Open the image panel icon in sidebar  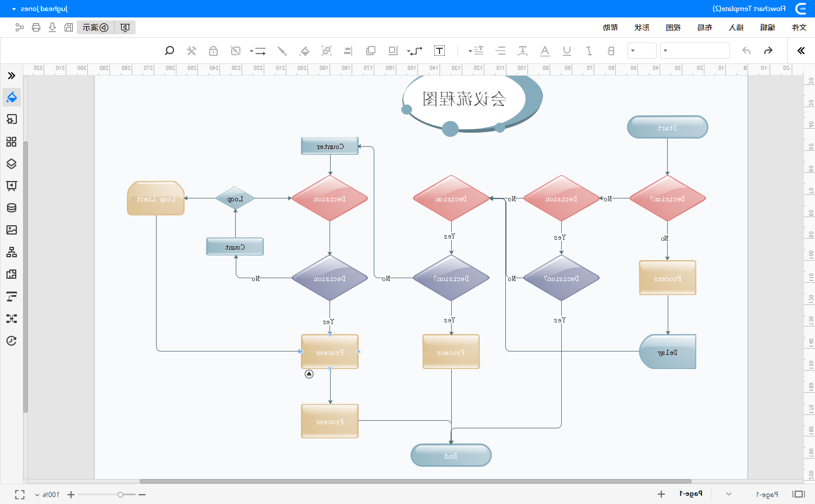coord(12,230)
